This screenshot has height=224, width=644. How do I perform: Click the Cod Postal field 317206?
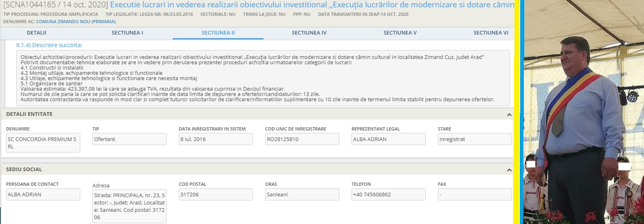point(215,194)
